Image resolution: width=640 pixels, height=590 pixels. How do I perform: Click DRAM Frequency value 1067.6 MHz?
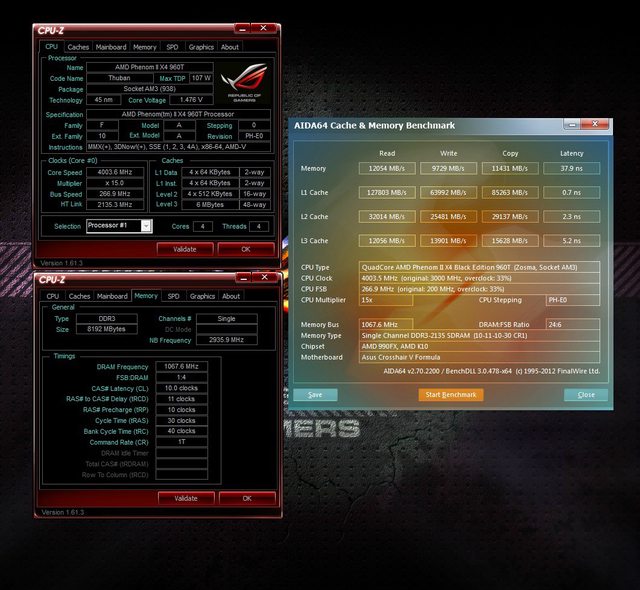tap(181, 366)
